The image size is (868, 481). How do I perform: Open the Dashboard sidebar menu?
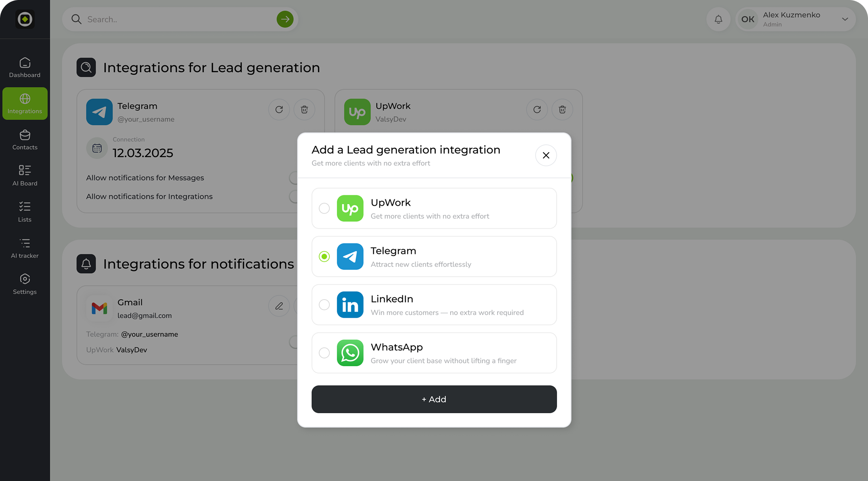point(25,67)
